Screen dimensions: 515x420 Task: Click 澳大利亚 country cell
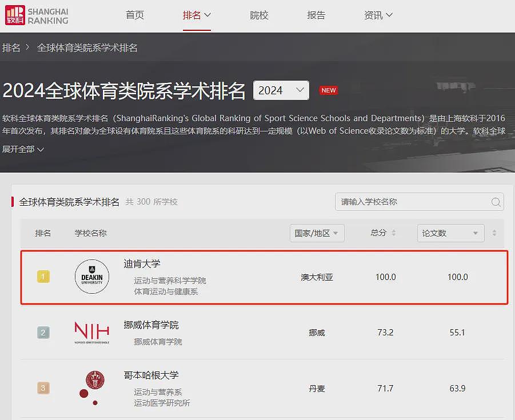(317, 277)
